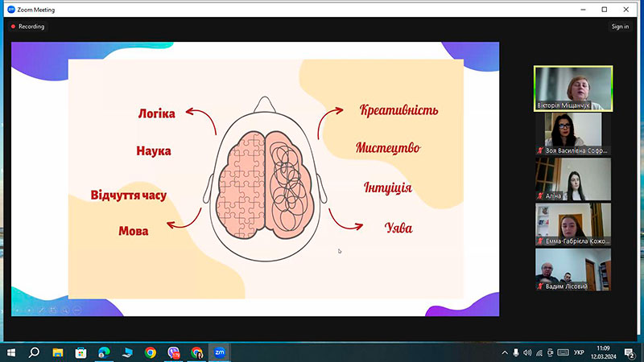644x362 pixels.
Task: Click the red Recording indicator
Action: 27,27
